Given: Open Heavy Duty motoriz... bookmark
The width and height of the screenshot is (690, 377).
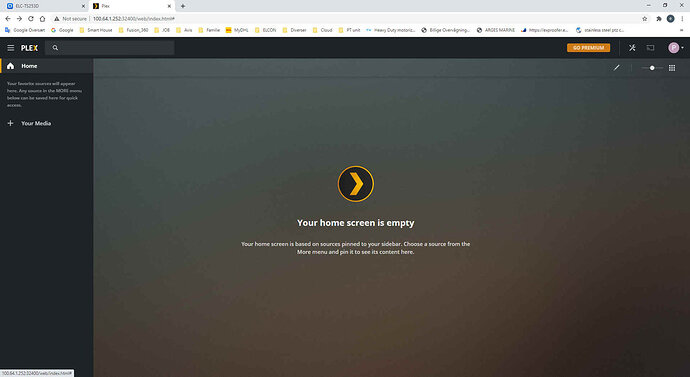Looking at the screenshot, I should click(390, 30).
